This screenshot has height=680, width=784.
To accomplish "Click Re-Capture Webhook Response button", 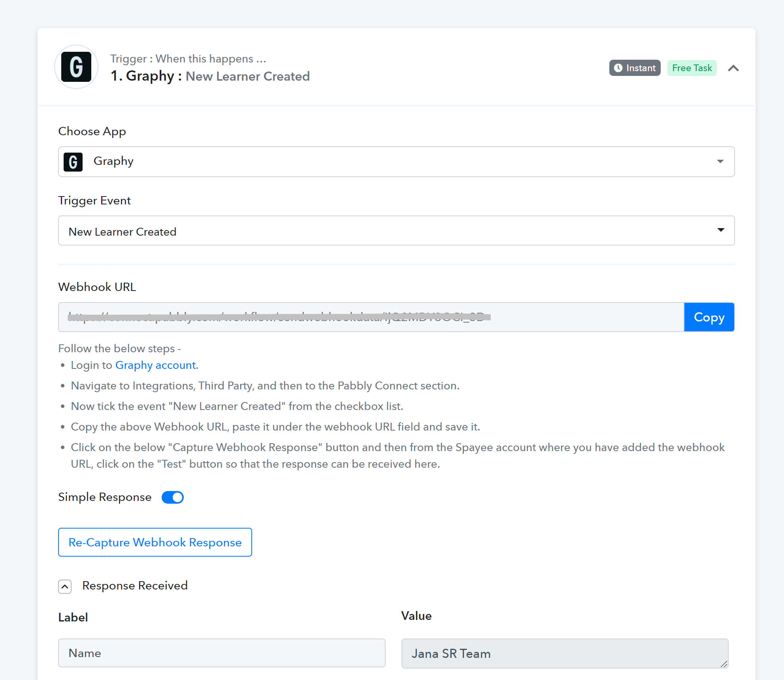I will pyautogui.click(x=155, y=542).
